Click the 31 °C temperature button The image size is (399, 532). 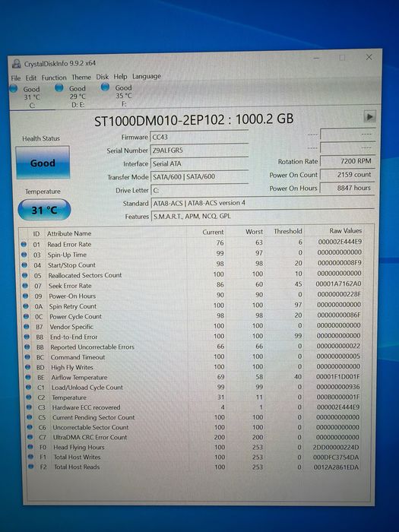pyautogui.click(x=44, y=210)
